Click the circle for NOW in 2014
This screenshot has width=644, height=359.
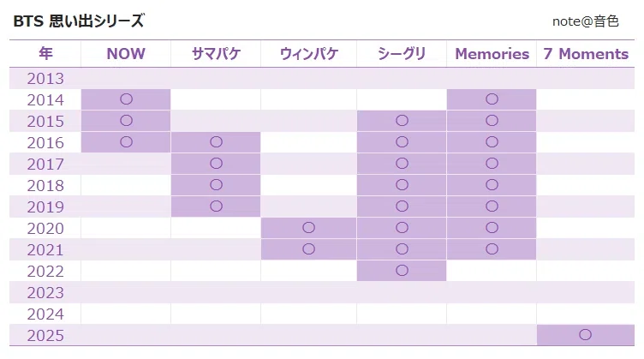pyautogui.click(x=126, y=99)
